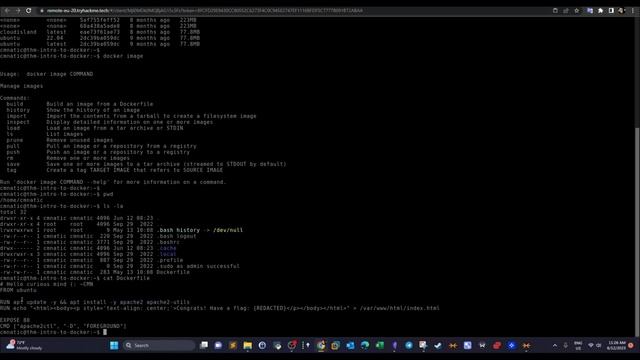Open Outlook from taskbar
The image size is (640, 360).
pyautogui.click(x=350, y=345)
